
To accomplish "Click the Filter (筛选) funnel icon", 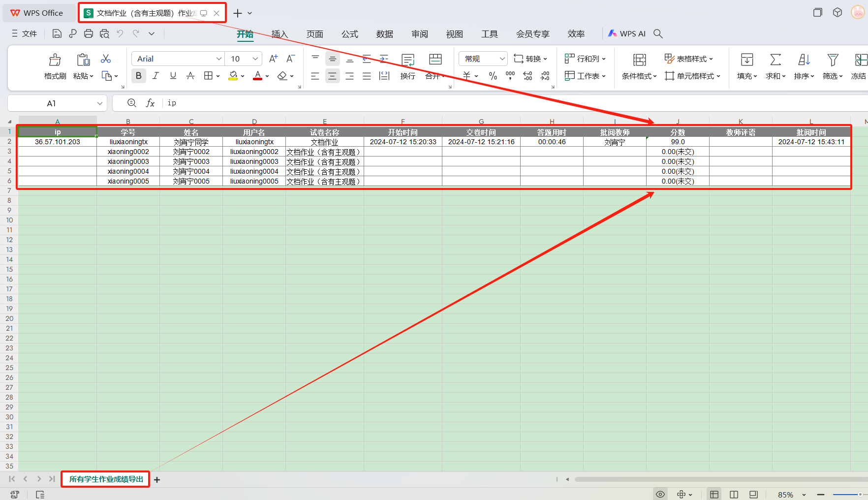I will [x=832, y=60].
